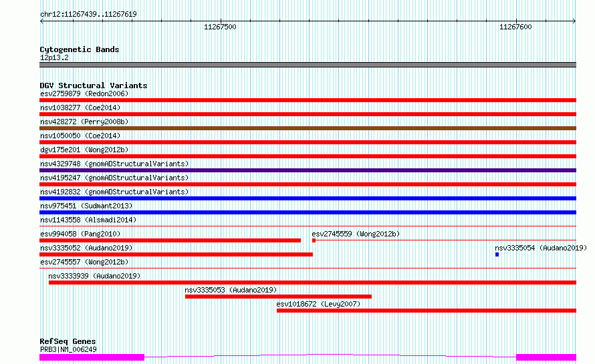Viewport: 595px width, 364px height.
Task: Click the left arrow end of ruler
Action: click(41, 21)
